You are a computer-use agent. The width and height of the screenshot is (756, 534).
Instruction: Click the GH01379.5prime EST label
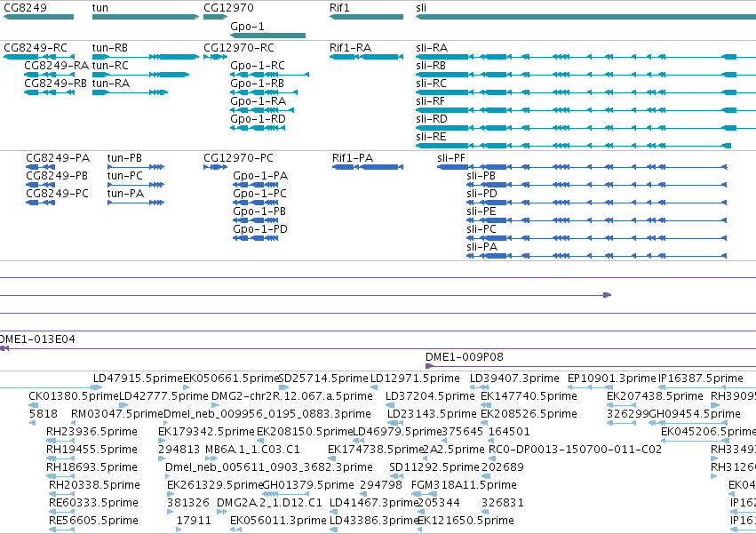click(x=308, y=485)
